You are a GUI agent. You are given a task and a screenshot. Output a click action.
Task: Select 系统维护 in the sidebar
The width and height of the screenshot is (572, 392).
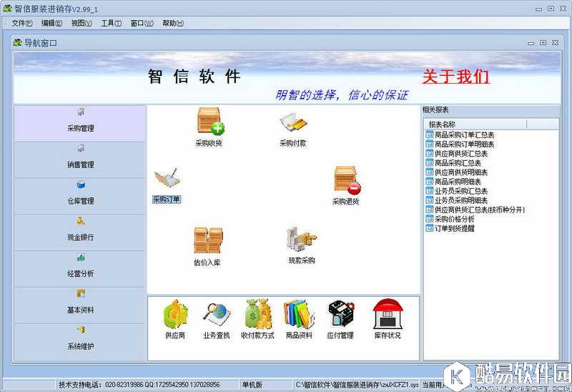pyautogui.click(x=80, y=342)
